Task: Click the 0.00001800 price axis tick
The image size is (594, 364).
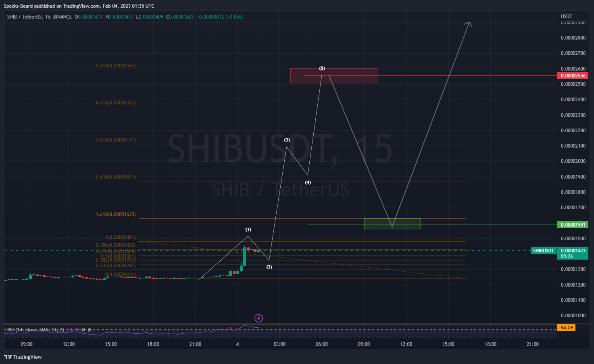Action: (x=573, y=192)
